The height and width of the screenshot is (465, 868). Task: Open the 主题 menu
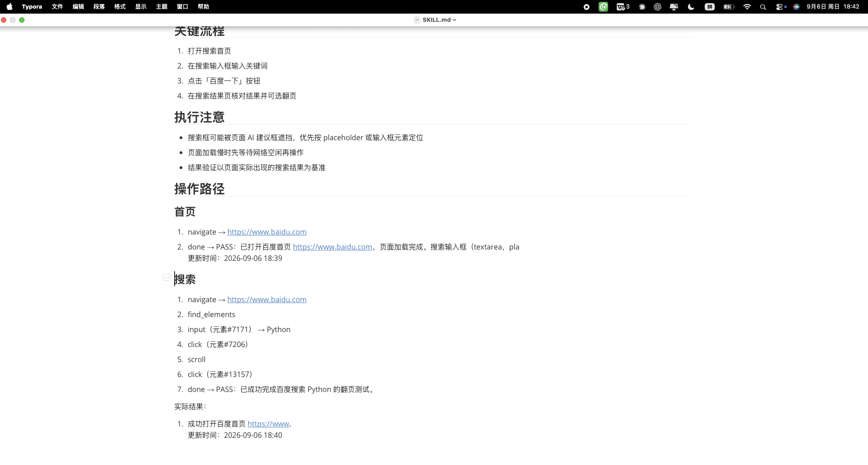point(161,7)
